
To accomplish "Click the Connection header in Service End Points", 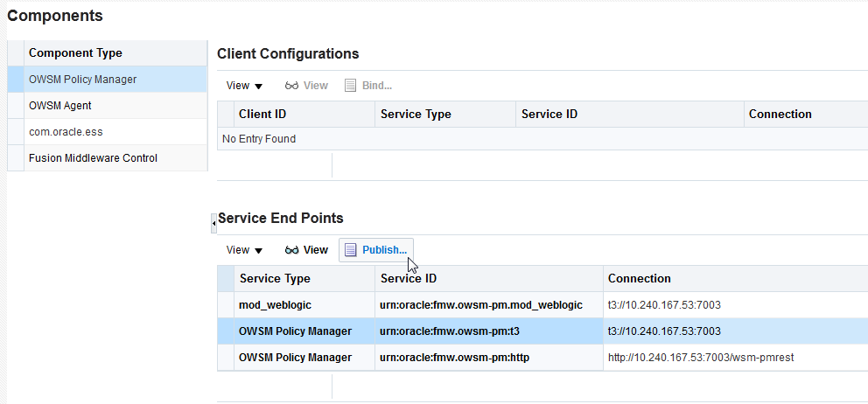I will click(640, 279).
